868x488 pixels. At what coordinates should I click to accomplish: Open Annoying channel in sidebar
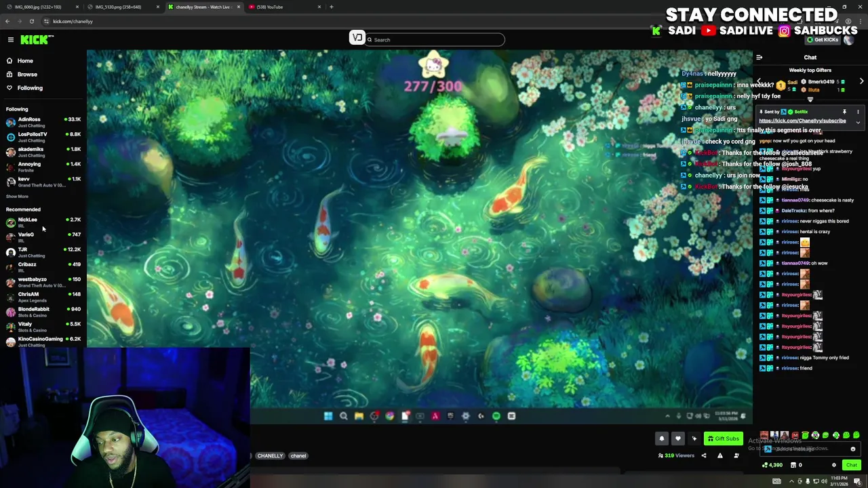(x=43, y=167)
